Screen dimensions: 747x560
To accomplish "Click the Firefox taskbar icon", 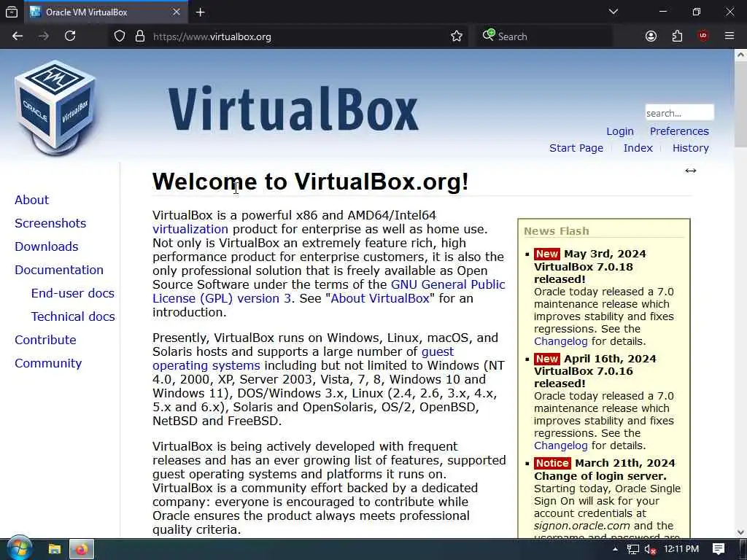I will (82, 549).
